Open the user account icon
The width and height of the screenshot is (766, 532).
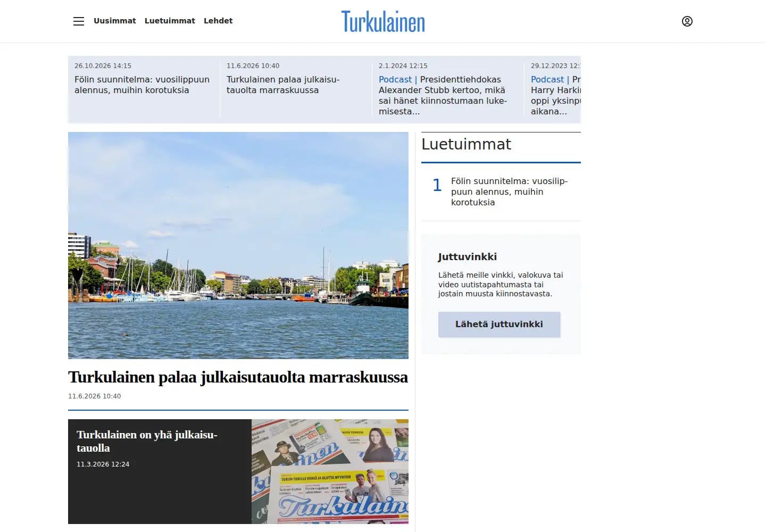(687, 21)
